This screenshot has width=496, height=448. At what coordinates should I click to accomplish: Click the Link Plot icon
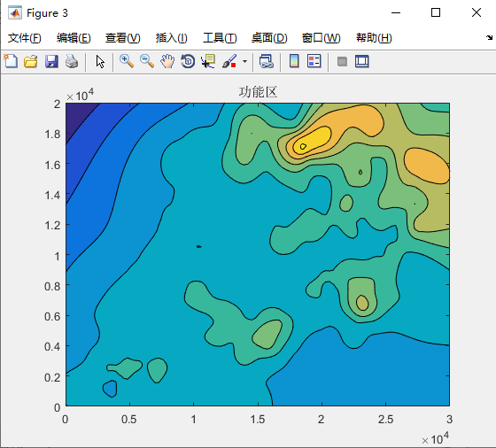tap(267, 61)
